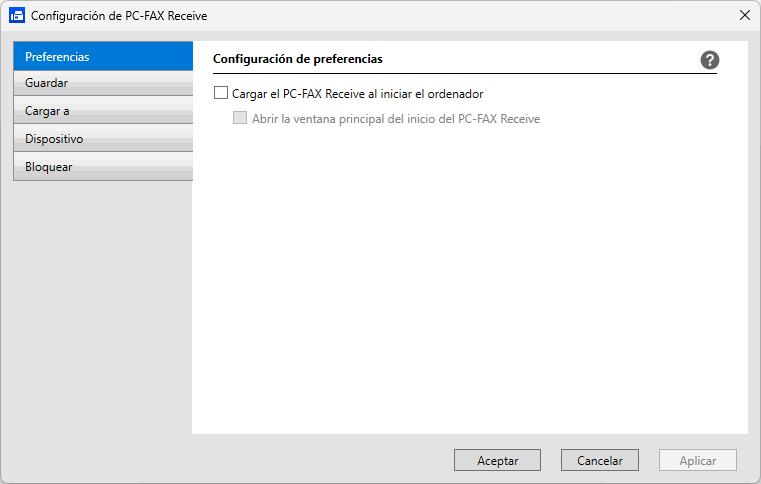Screen dimensions: 761x484
Task: Click the 'Cargar el PC-FAX Receive al iniciar' label text
Action: 357,94
